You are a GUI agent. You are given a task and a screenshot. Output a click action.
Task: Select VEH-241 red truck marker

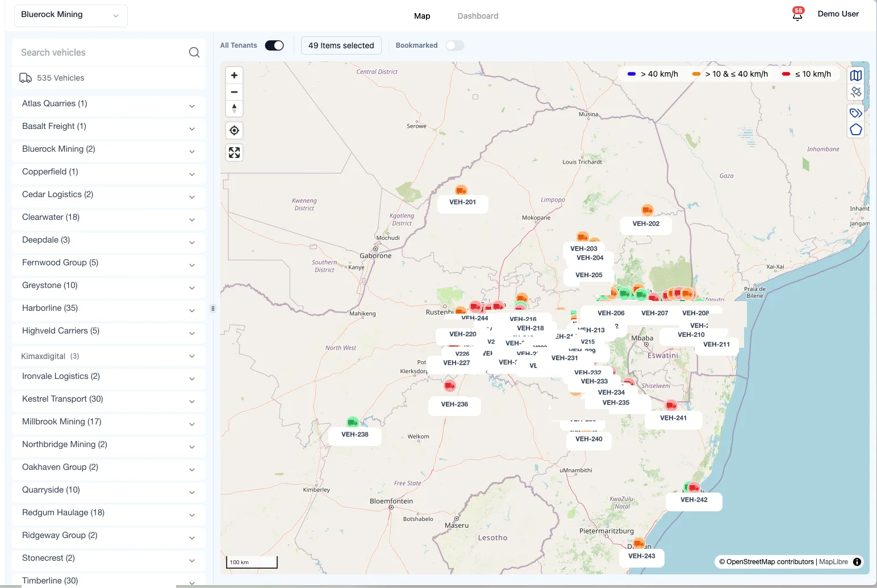pos(671,405)
